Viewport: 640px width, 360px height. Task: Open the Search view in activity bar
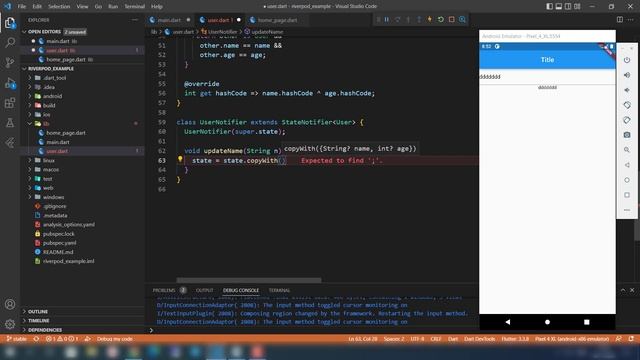click(10, 42)
